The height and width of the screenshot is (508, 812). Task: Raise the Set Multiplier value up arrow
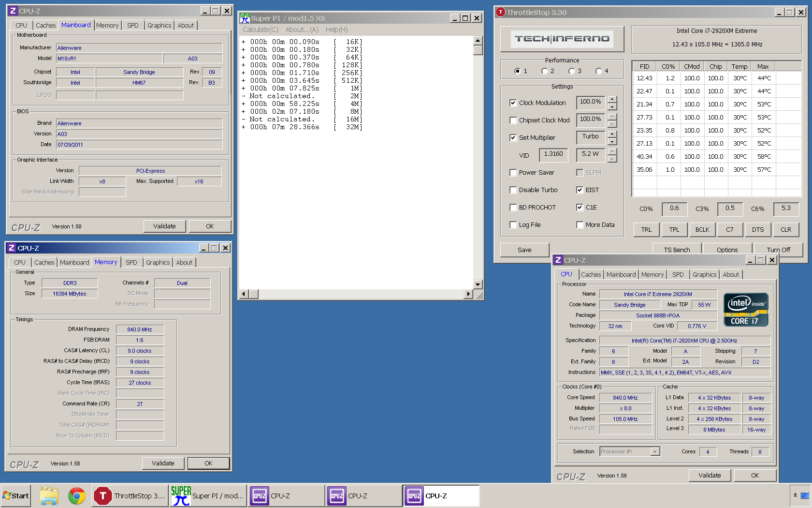[612, 134]
